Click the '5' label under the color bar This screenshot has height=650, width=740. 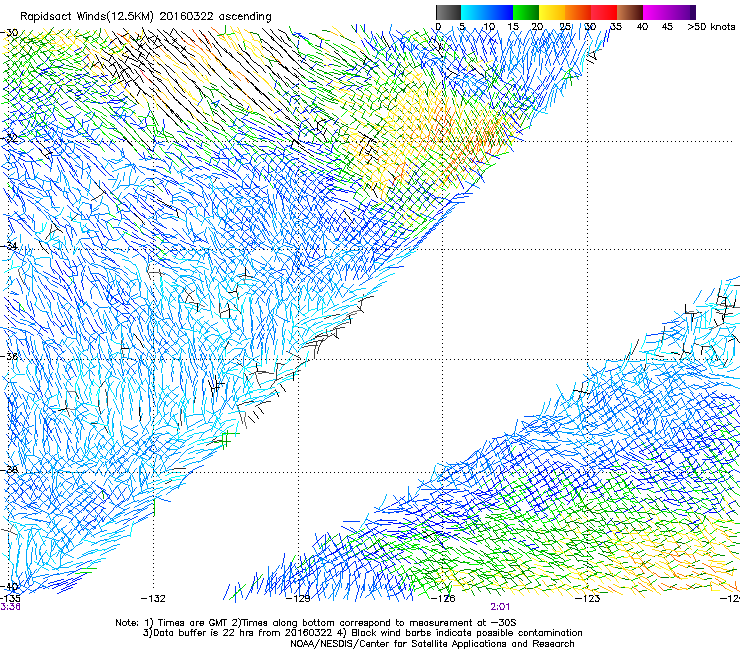(x=462, y=27)
